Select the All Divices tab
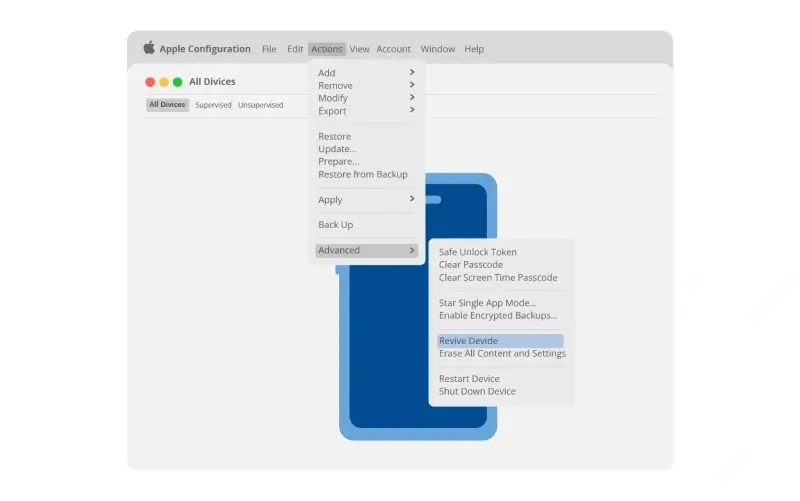Image resolution: width=800 pixels, height=501 pixels. [167, 105]
